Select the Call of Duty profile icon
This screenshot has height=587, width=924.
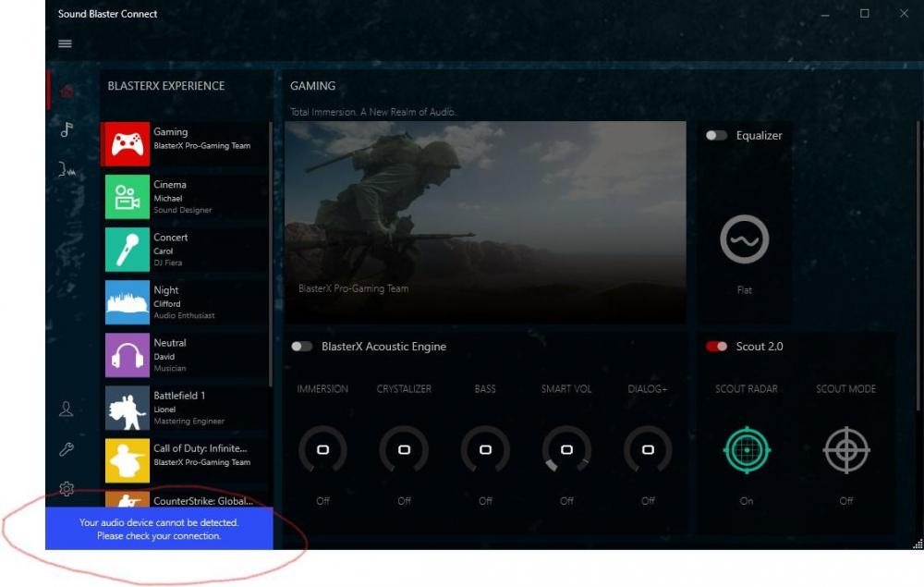tap(128, 461)
